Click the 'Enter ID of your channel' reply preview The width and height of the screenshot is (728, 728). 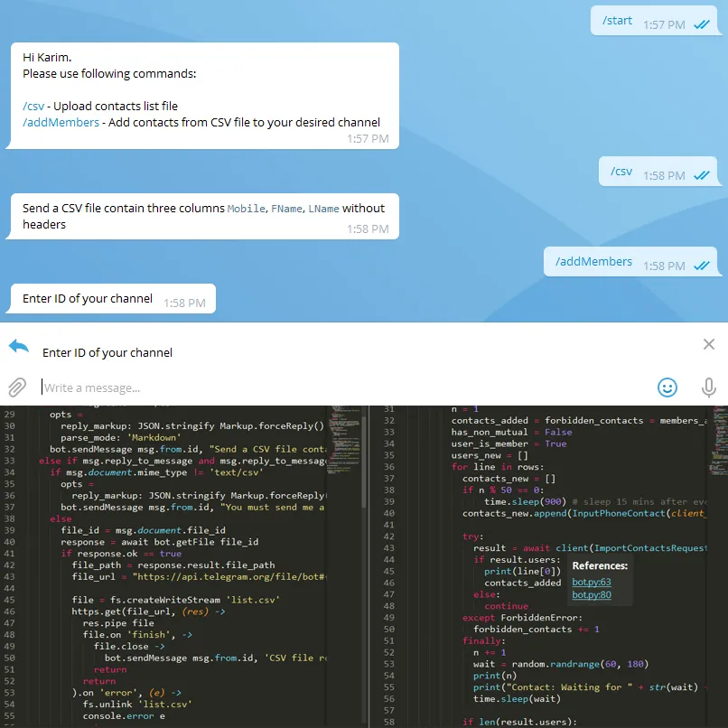point(107,352)
